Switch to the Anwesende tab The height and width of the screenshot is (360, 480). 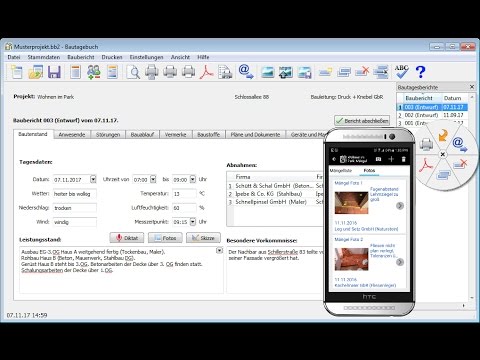[x=72, y=135]
